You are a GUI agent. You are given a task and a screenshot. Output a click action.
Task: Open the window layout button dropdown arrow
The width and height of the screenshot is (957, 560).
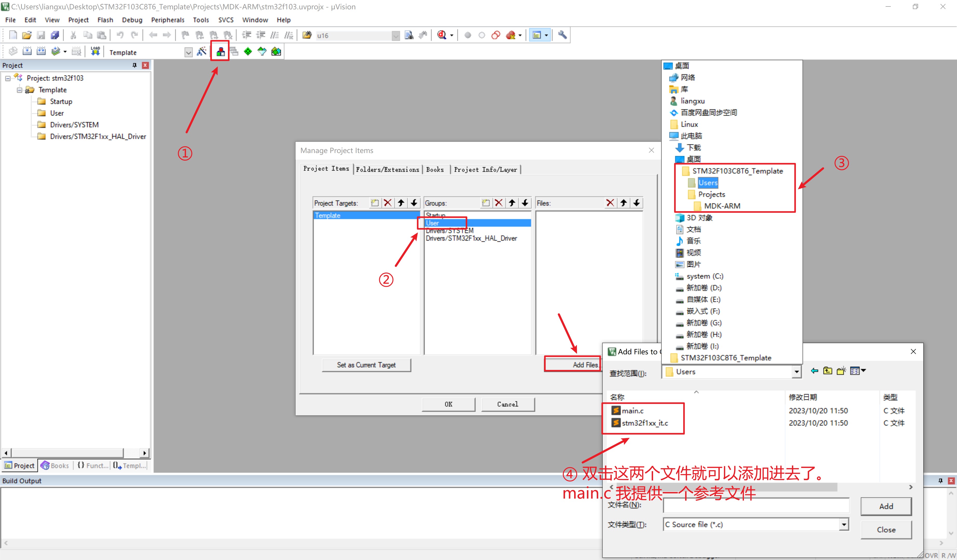click(546, 35)
